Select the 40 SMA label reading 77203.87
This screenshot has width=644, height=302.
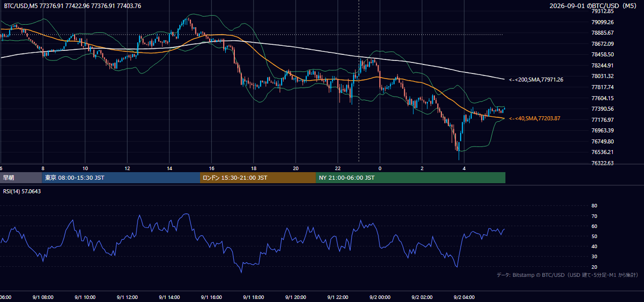pos(535,118)
